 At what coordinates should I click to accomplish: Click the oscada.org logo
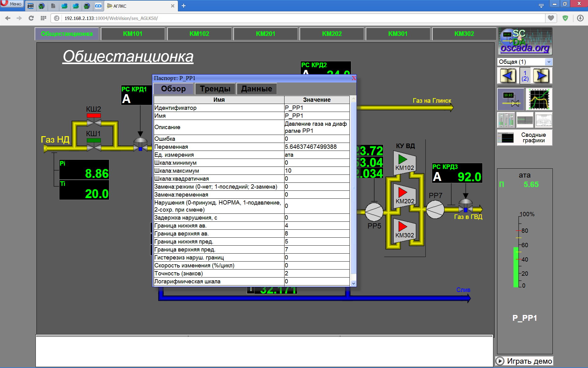[525, 41]
